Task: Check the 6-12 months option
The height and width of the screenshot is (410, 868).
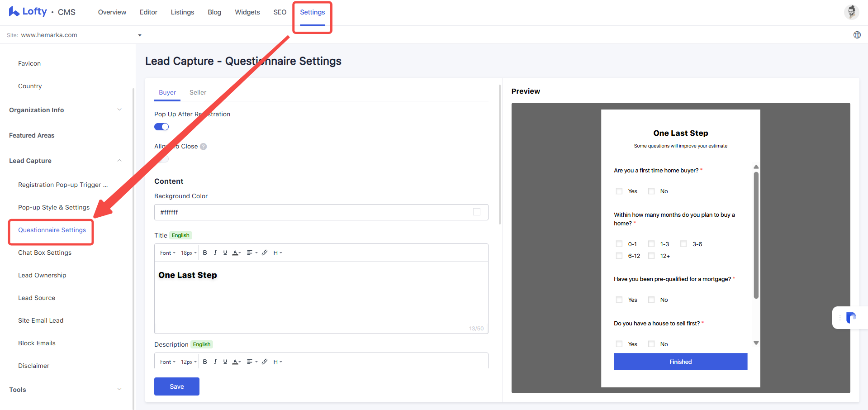Action: pyautogui.click(x=619, y=256)
